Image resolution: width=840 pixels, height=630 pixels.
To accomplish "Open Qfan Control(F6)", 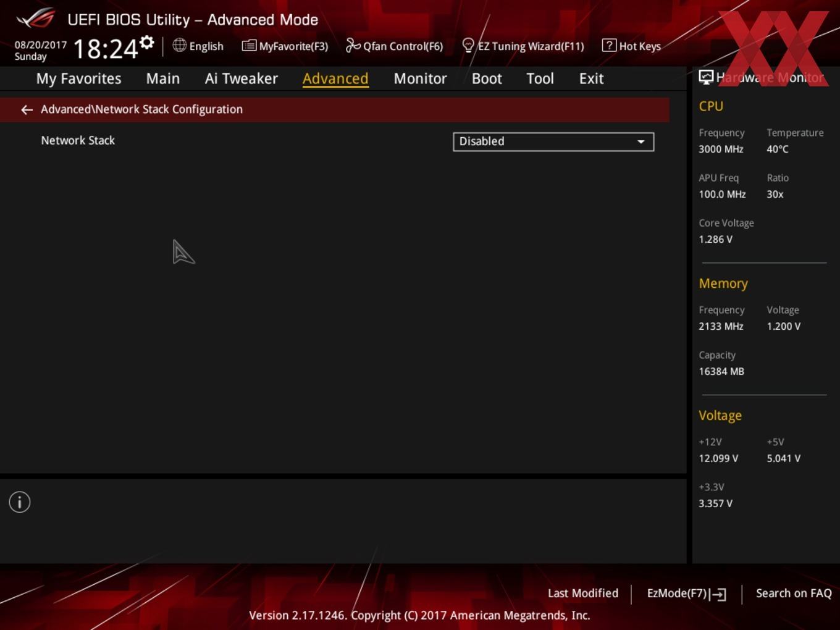I will pos(403,46).
